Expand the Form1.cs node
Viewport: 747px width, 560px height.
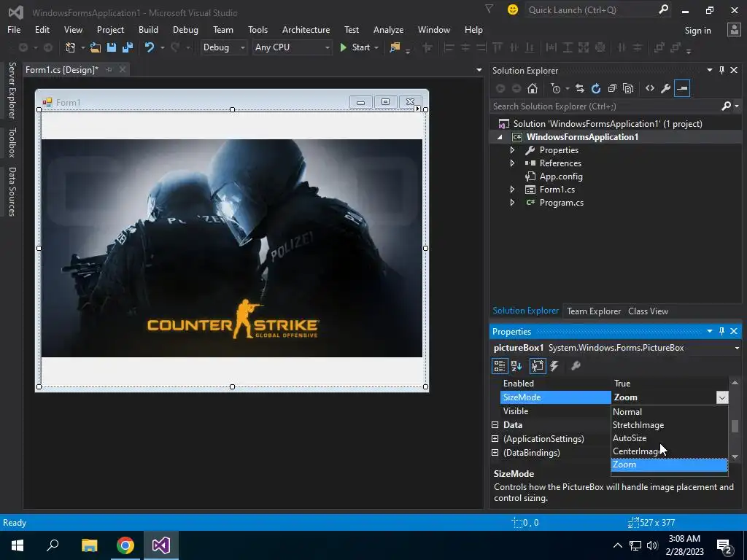coord(512,189)
